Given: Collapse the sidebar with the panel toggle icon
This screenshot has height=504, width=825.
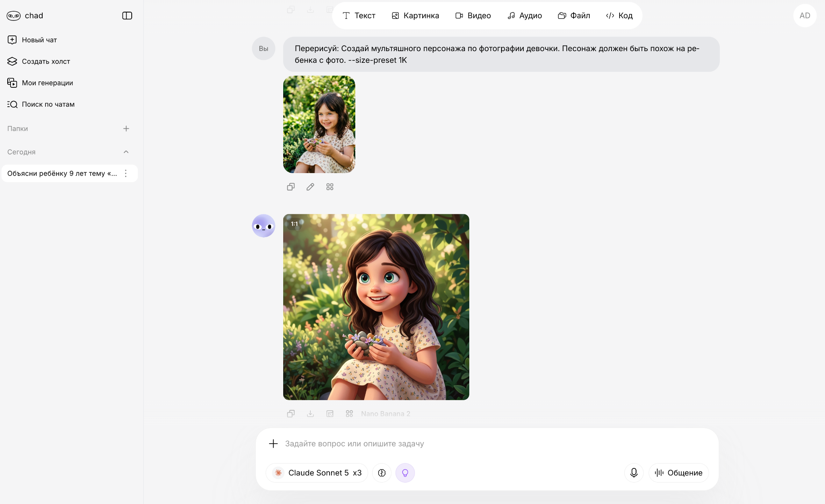Looking at the screenshot, I should [127, 16].
